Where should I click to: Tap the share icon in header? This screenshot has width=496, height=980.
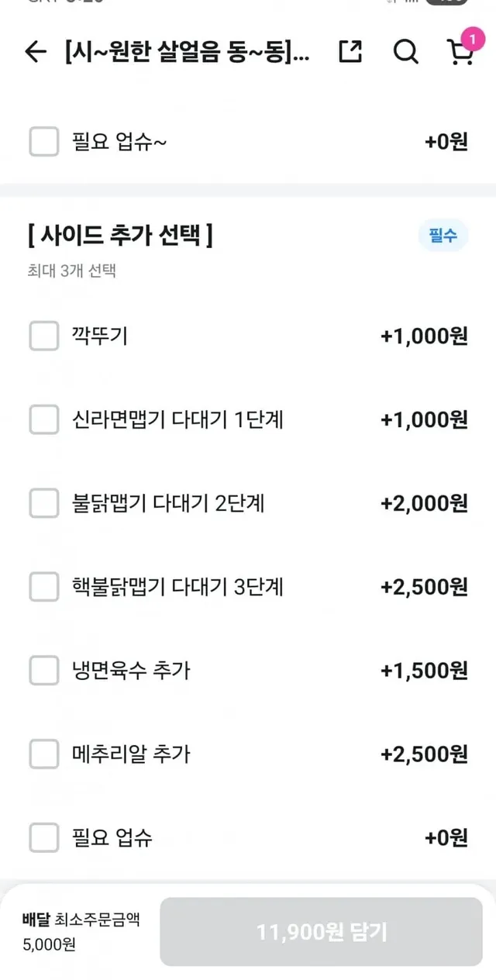350,52
